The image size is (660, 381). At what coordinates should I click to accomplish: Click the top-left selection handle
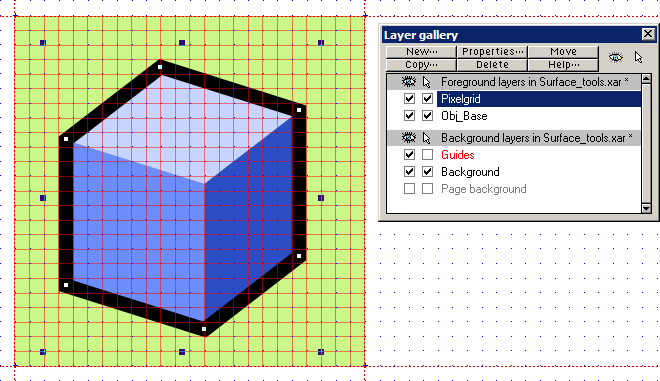pyautogui.click(x=43, y=43)
